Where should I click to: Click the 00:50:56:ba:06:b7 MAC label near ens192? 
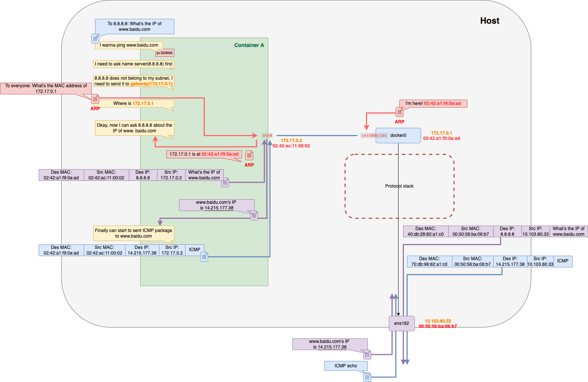pyautogui.click(x=438, y=326)
